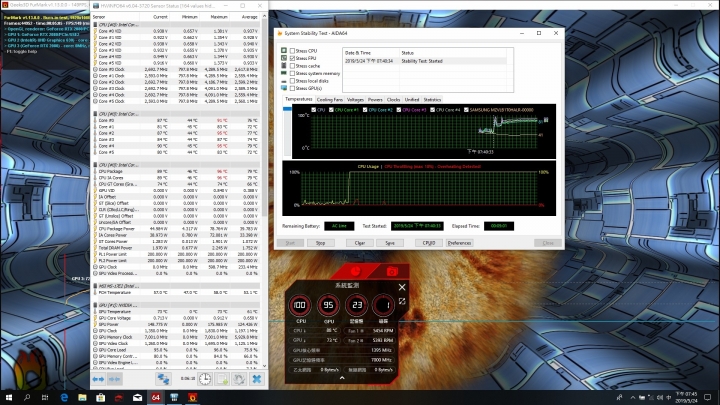Switch to Powers tab
Viewport: 720px width, 405px height.
click(x=375, y=100)
